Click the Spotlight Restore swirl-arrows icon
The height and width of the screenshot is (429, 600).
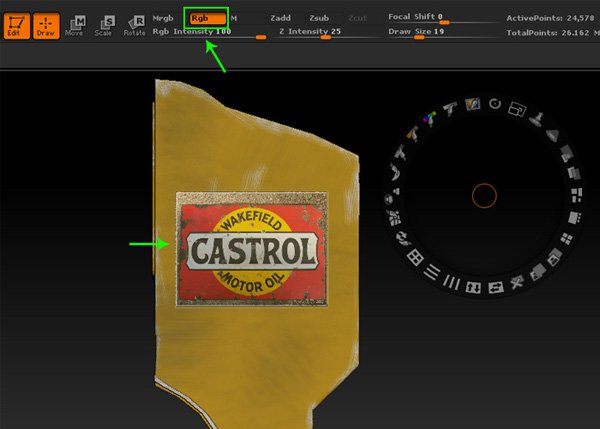tap(402, 238)
